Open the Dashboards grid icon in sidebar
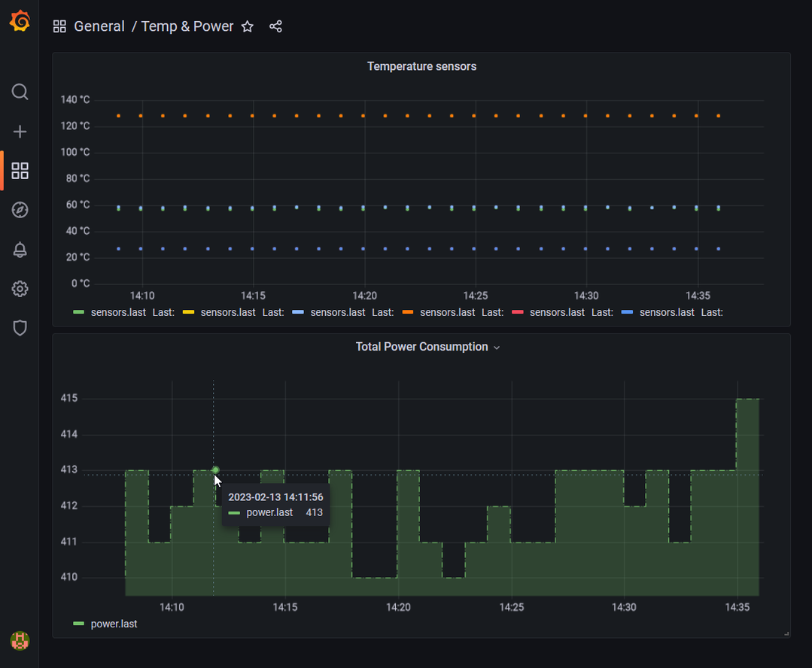The width and height of the screenshot is (812, 668). pos(20,171)
